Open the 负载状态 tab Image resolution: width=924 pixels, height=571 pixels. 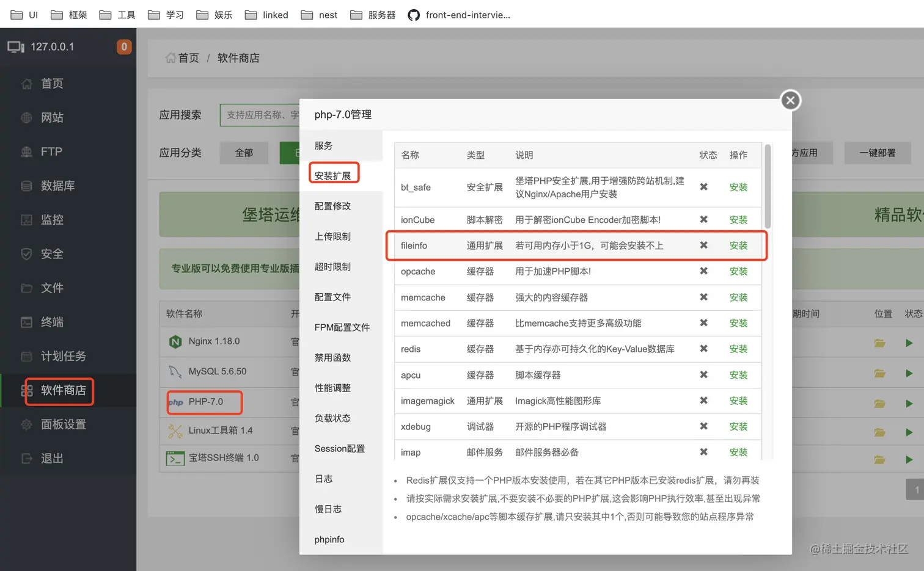tap(341, 418)
